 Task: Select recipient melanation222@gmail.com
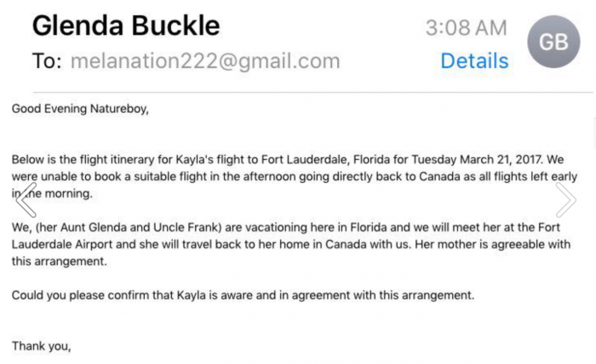pyautogui.click(x=205, y=61)
